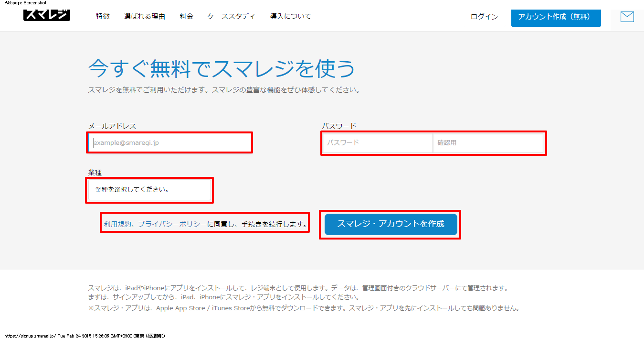The height and width of the screenshot is (338, 644).
Task: Open the 料金 menu item
Action: point(187,16)
